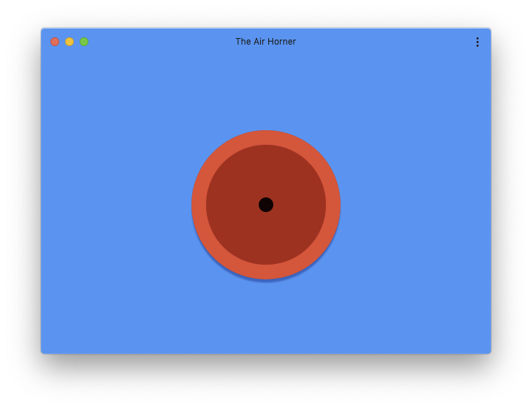Tap the black center dot of the horn
Viewport: 532px width, 408px height.
(266, 205)
